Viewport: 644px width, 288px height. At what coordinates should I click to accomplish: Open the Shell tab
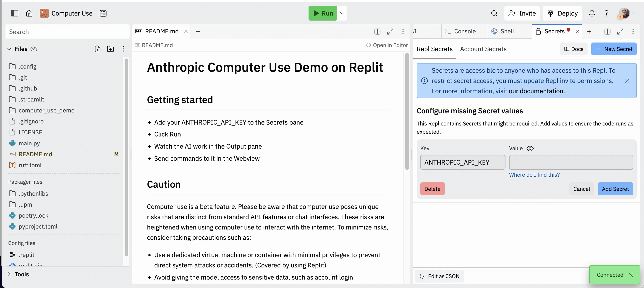(x=507, y=32)
